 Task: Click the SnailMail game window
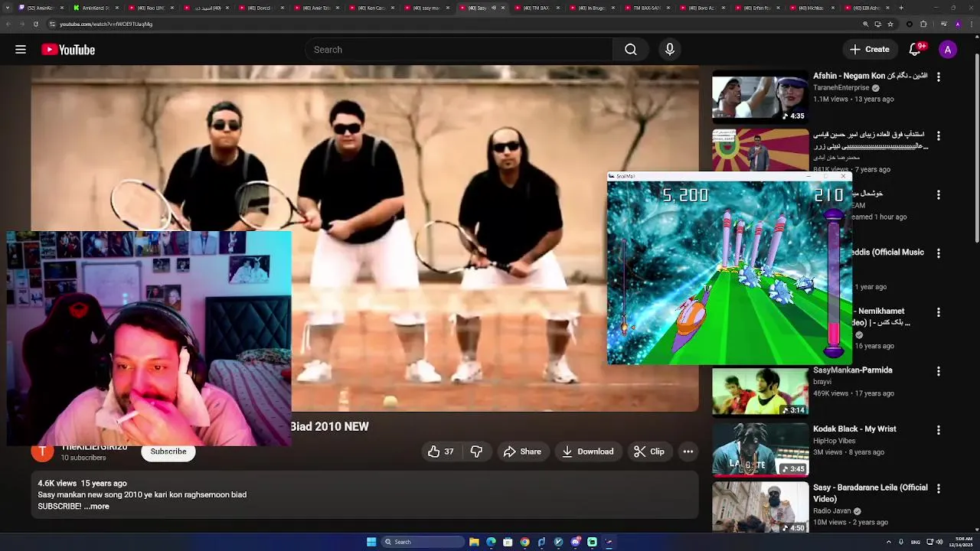coord(730,269)
